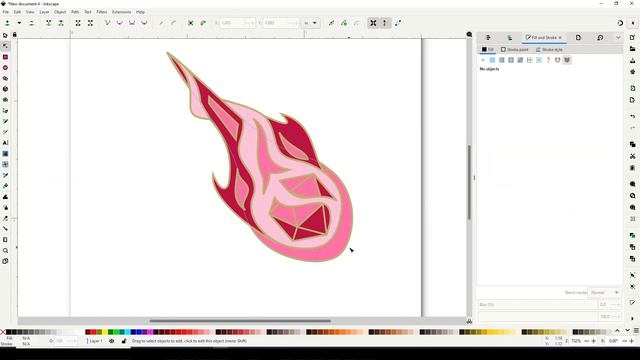This screenshot has height=360, width=640.
Task: Select the Ellipse tool
Action: point(5,68)
